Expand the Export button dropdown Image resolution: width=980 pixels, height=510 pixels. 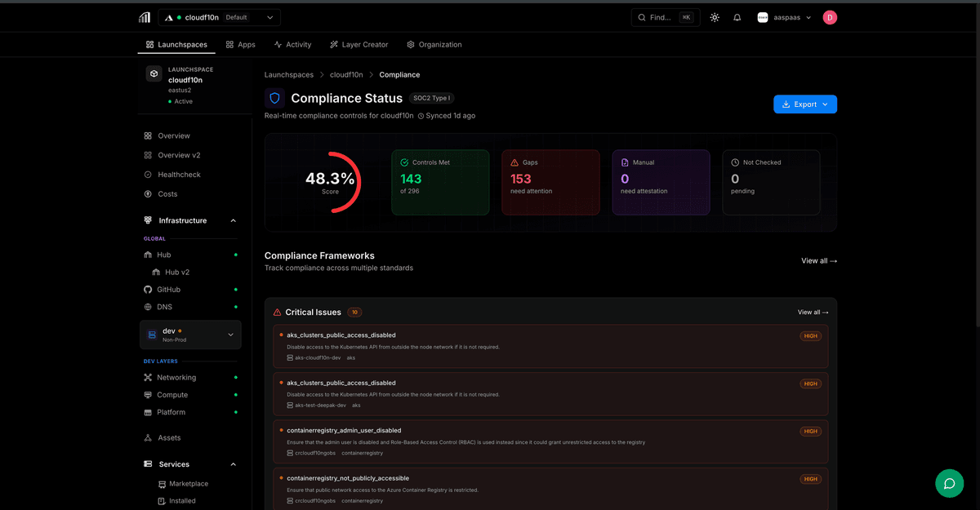coord(826,104)
